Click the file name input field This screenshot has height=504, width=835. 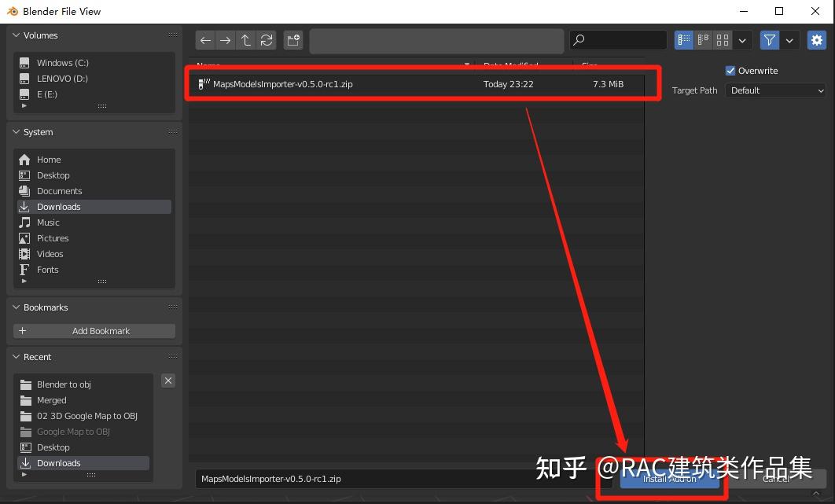point(403,479)
